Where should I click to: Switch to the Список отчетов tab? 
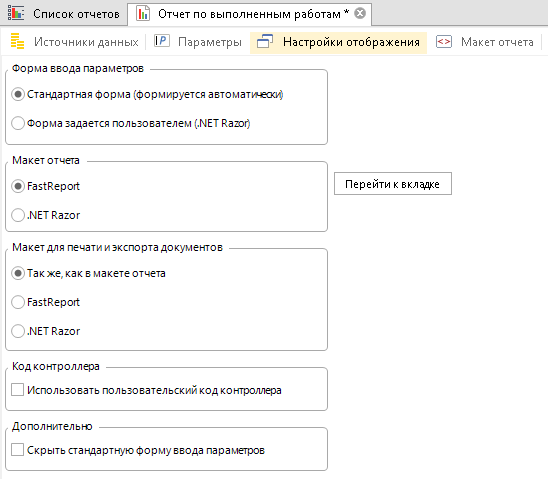[x=76, y=14]
